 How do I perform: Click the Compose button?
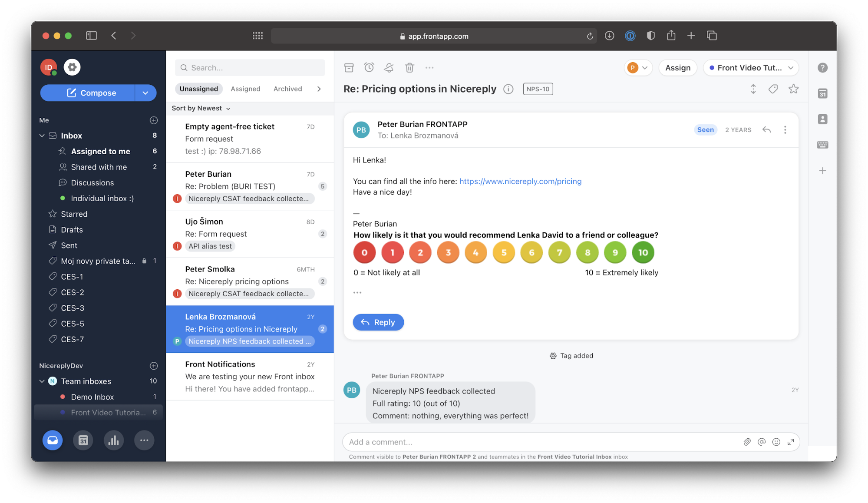coord(88,93)
